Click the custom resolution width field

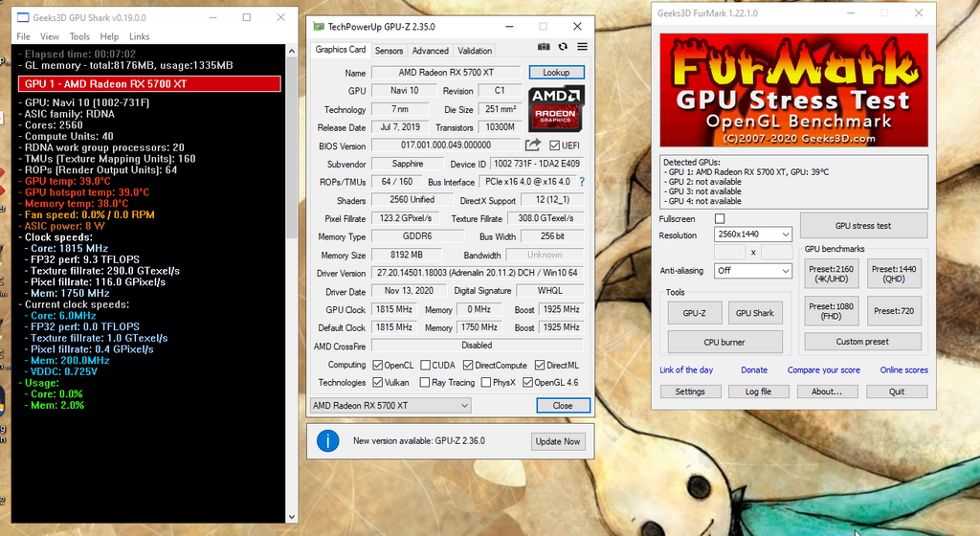point(729,253)
